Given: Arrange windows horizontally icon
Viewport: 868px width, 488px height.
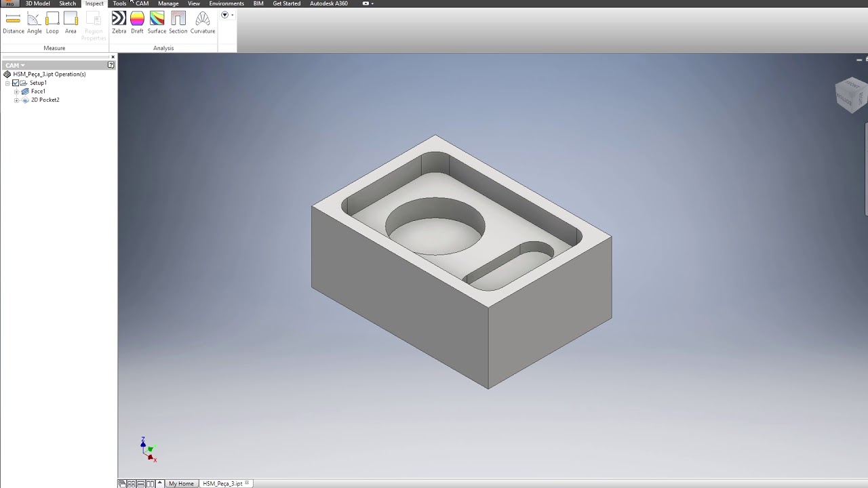Looking at the screenshot, I should [141, 484].
